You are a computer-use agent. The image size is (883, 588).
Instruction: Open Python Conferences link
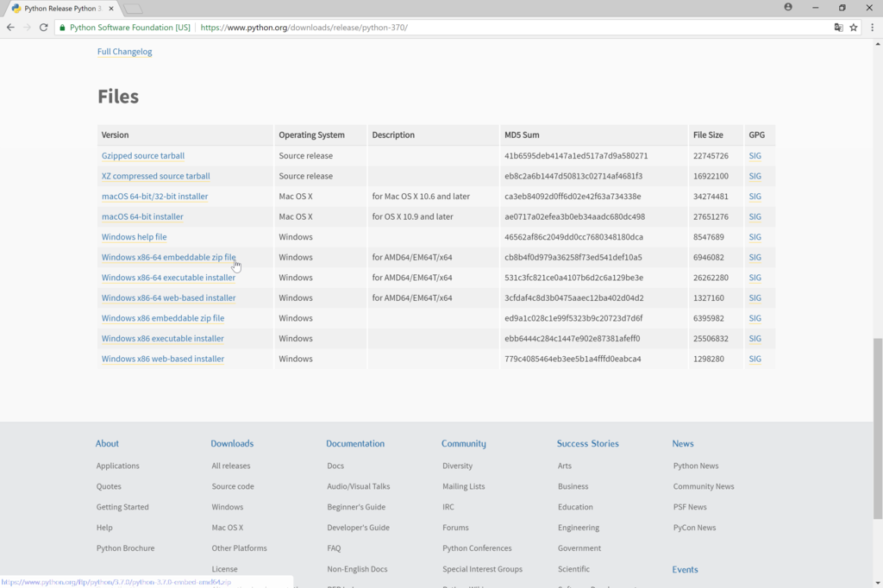coord(477,548)
